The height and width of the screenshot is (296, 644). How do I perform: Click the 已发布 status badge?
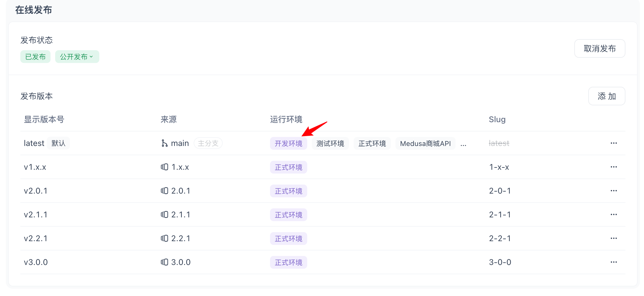click(35, 57)
